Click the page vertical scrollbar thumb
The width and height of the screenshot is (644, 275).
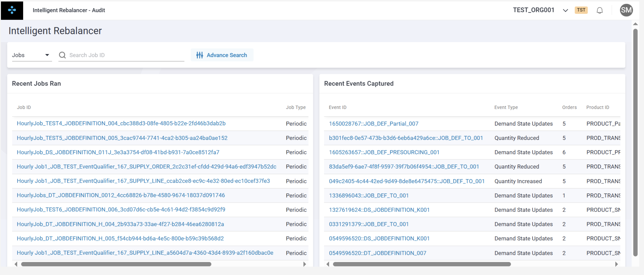pyautogui.click(x=635, y=143)
